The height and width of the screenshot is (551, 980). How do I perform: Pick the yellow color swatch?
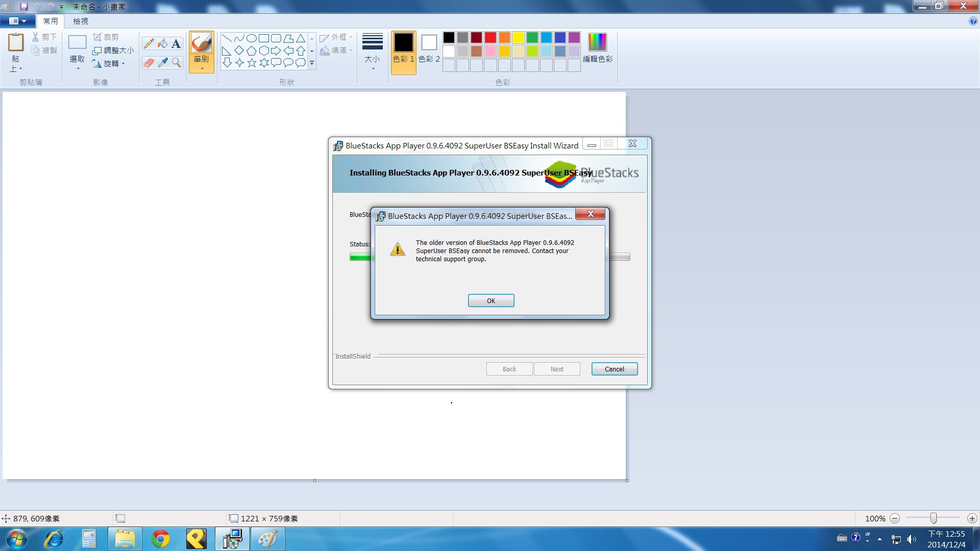coord(518,37)
